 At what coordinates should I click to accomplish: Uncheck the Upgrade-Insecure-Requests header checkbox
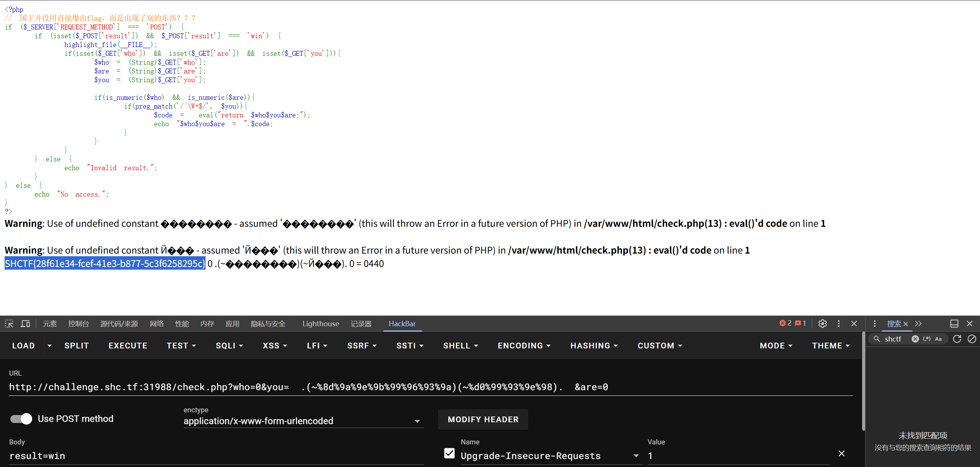coord(449,453)
